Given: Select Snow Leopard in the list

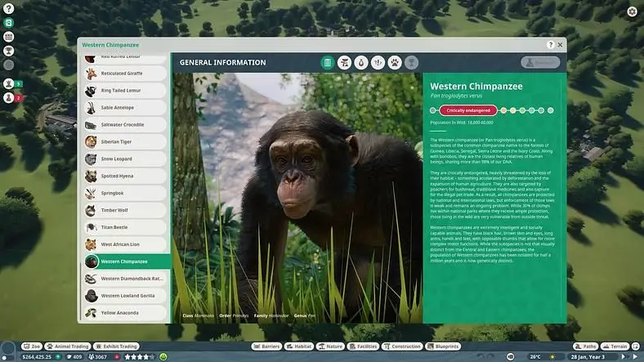Looking at the screenshot, I should pyautogui.click(x=125, y=159).
